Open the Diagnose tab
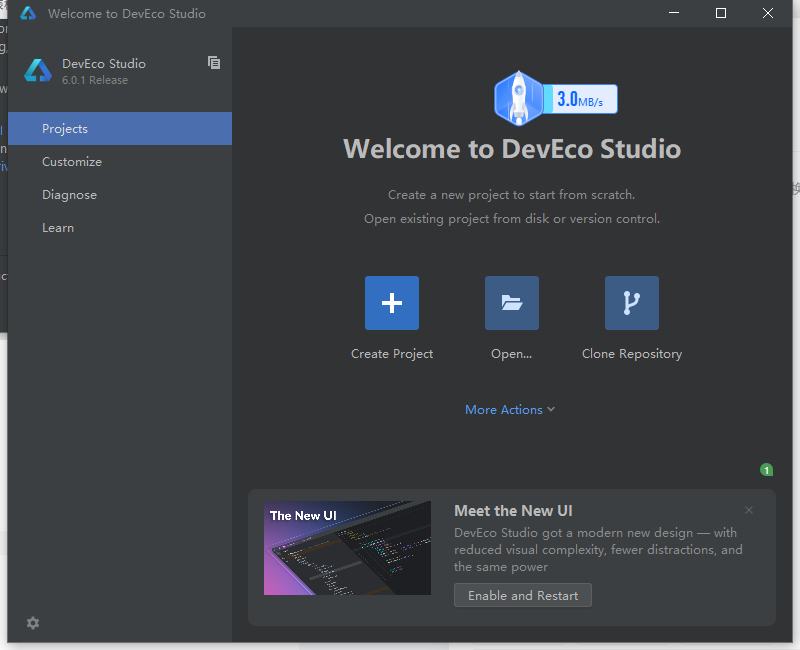 pos(120,195)
